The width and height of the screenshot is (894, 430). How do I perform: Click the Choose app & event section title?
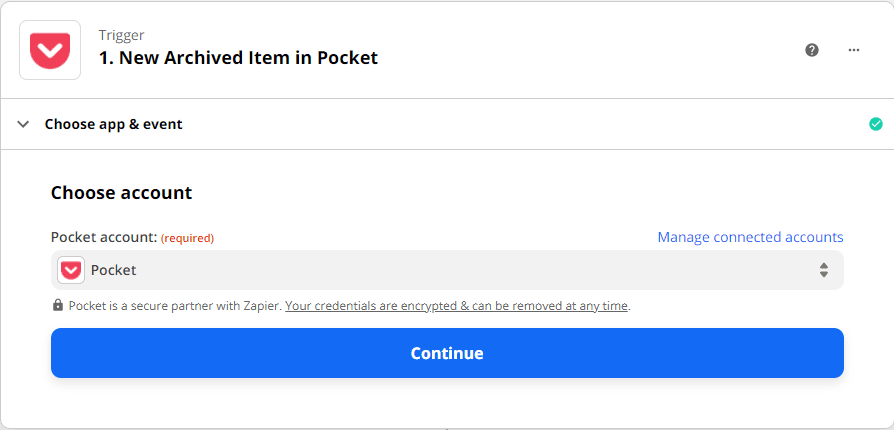113,125
